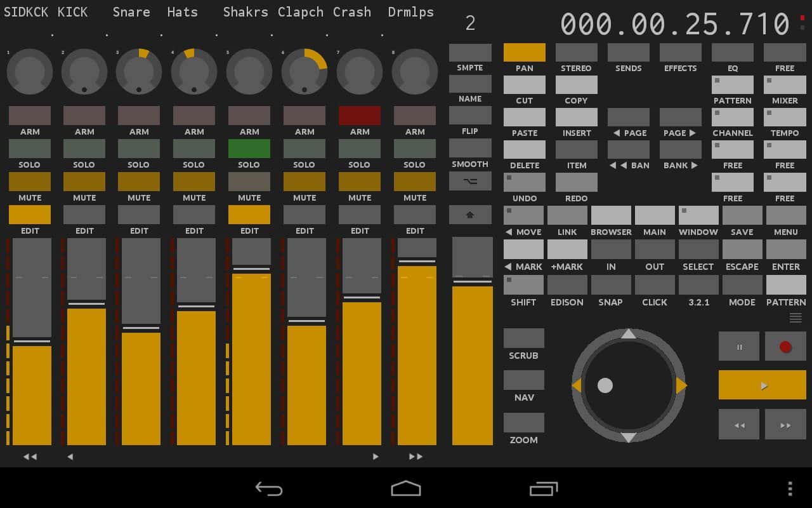Screen dimensions: 812x508
Task: Click the orange play button
Action: pyautogui.click(x=762, y=385)
